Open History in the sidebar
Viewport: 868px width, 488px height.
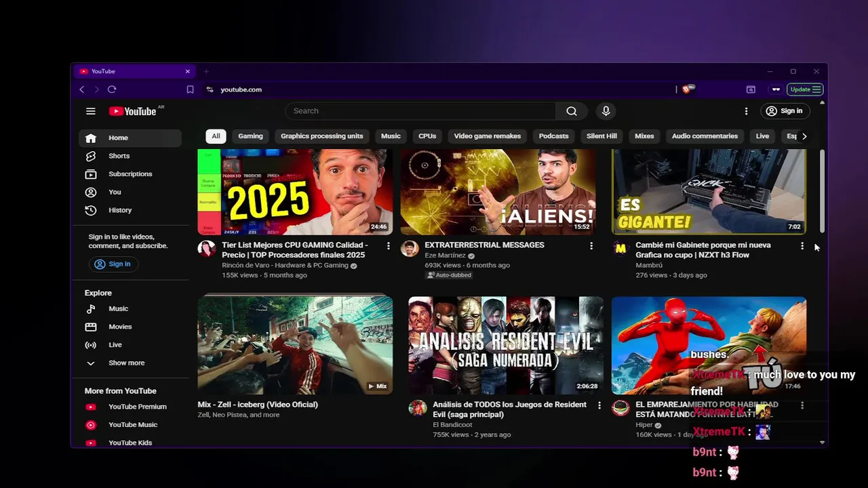pyautogui.click(x=131, y=210)
